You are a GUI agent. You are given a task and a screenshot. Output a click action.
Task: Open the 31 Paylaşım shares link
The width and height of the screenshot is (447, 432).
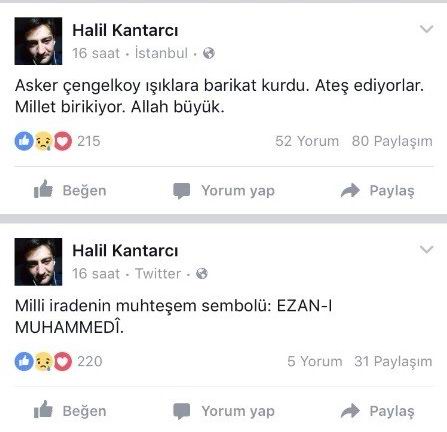coord(393,361)
